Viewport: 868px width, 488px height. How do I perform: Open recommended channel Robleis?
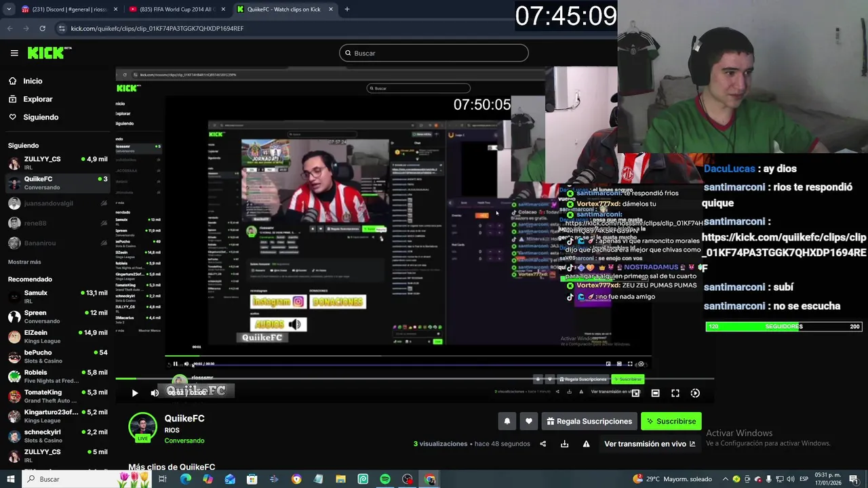coord(58,376)
